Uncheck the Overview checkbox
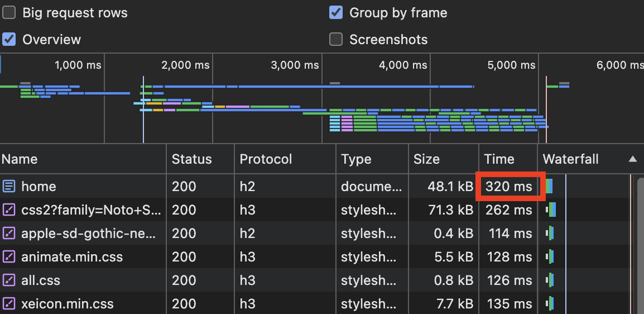Viewport: 644px width, 314px height. pos(9,40)
